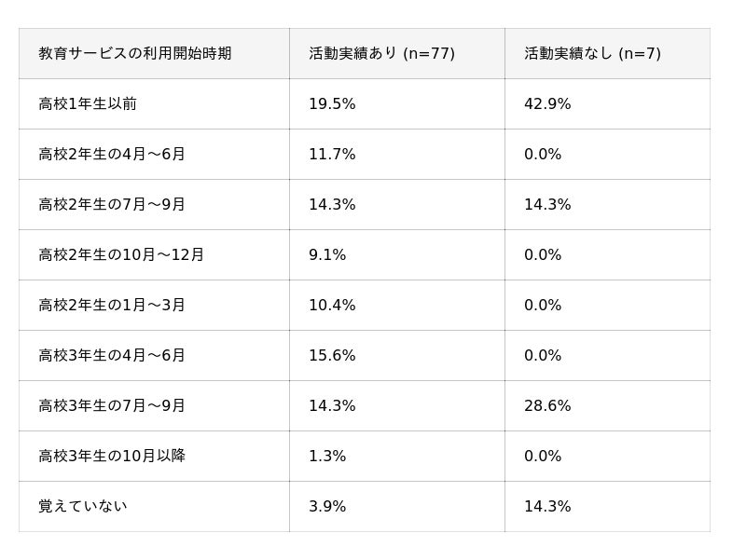The height and width of the screenshot is (560, 746).
Task: Select the 覚えていない row label
Action: 83,507
